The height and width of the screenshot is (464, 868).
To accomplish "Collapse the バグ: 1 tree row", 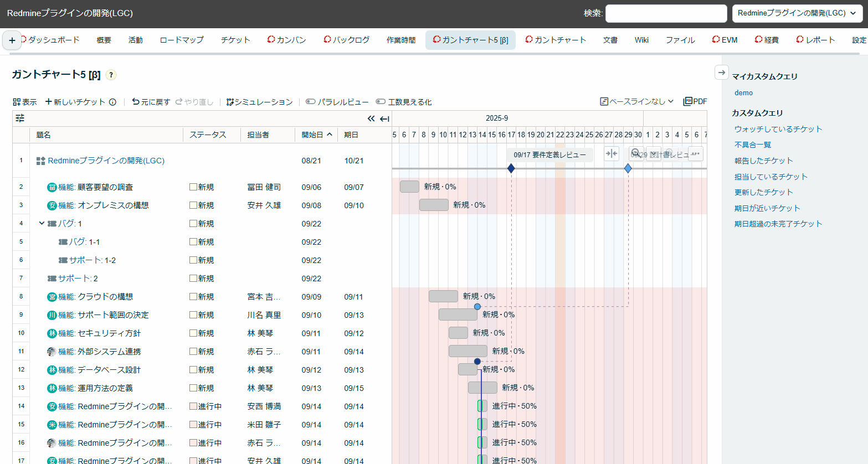I will (42, 223).
